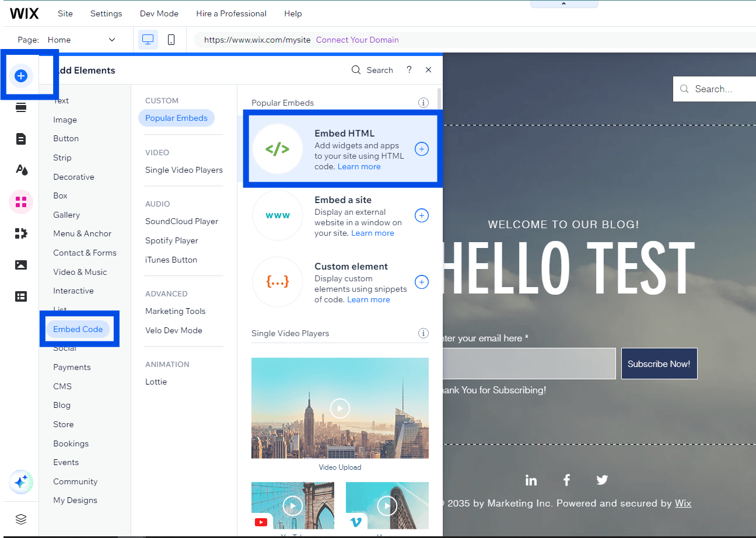Open the Pages & Menu icon in sidebar
756x538 pixels.
tap(21, 139)
